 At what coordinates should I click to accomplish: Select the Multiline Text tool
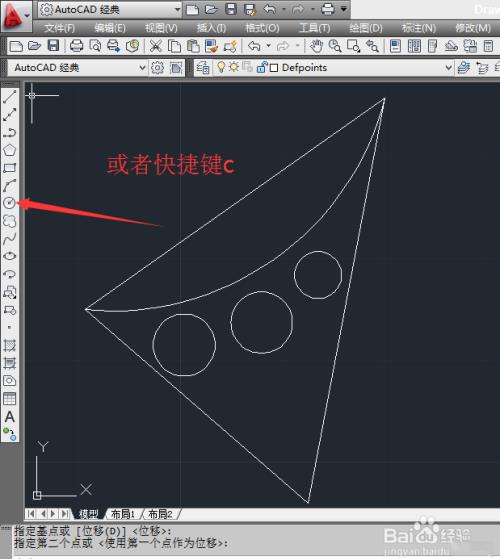10,416
